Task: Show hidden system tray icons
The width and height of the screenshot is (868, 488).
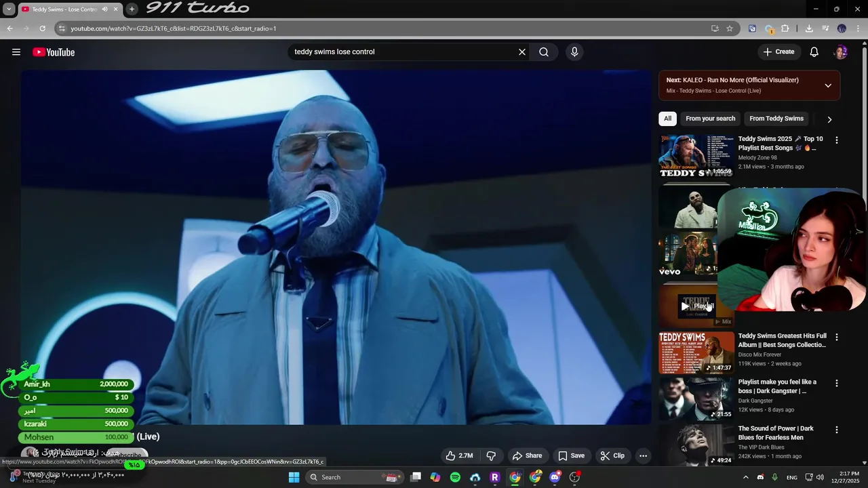Action: pos(745,477)
